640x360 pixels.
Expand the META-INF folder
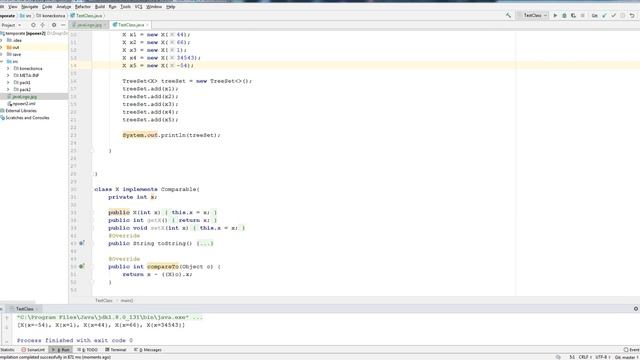[8, 76]
